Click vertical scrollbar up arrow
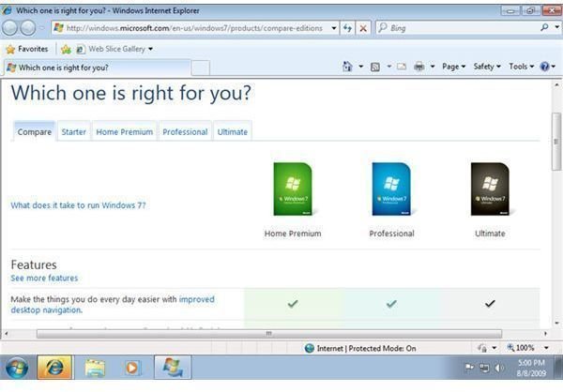 coord(556,84)
